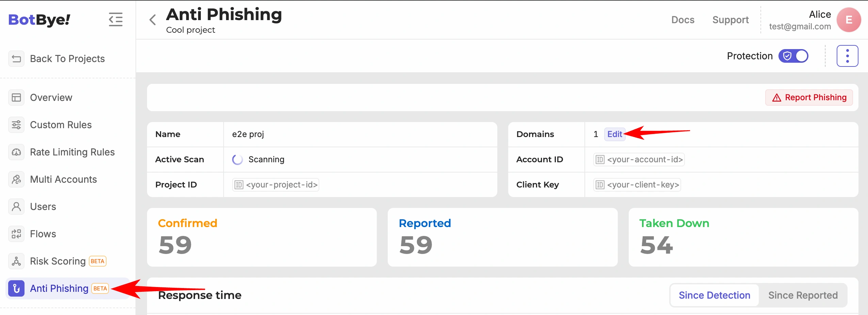The width and height of the screenshot is (868, 315).
Task: Collapse the sidebar with the menu fold icon
Action: pyautogui.click(x=116, y=19)
